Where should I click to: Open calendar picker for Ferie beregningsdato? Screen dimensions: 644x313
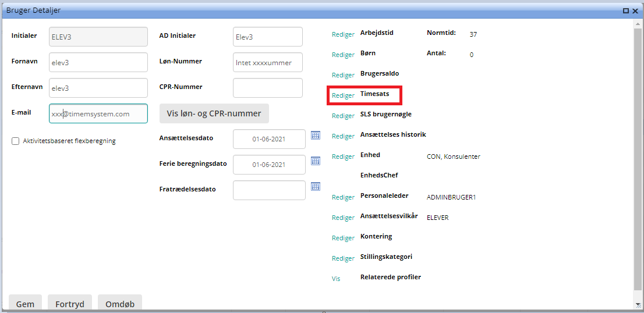316,161
